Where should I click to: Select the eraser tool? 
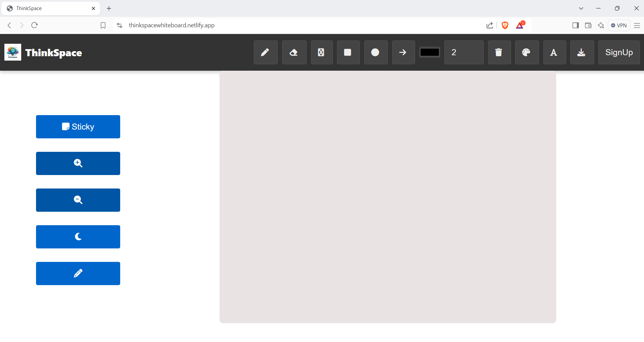(x=294, y=52)
